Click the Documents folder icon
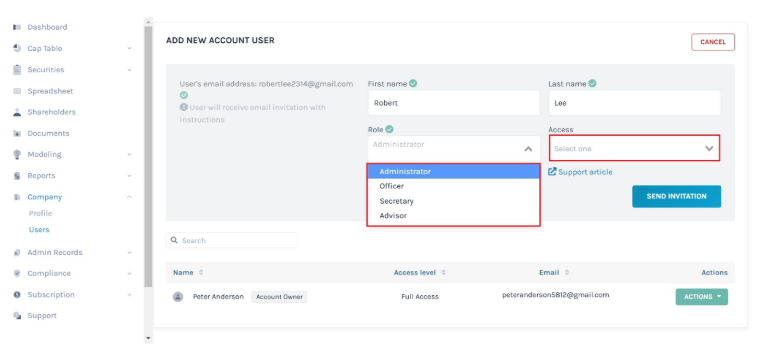 click(x=17, y=133)
